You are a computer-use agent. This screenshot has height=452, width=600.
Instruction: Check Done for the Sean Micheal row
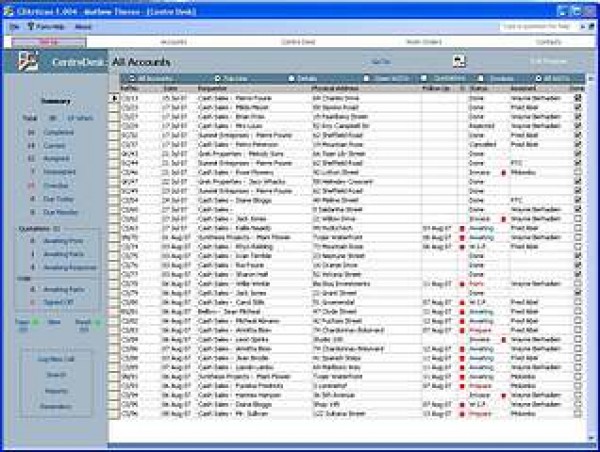point(578,312)
